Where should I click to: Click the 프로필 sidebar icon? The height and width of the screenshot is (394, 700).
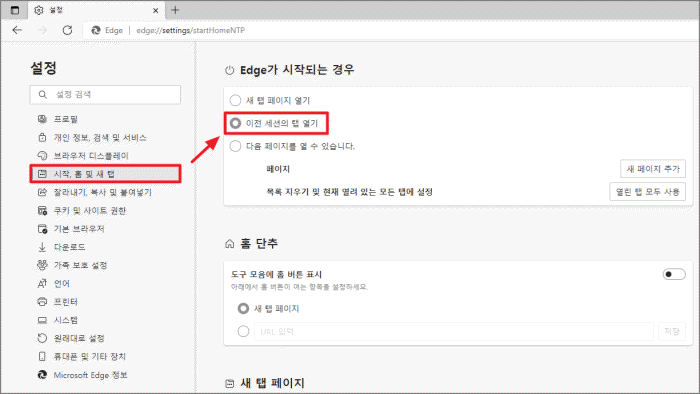pyautogui.click(x=42, y=119)
